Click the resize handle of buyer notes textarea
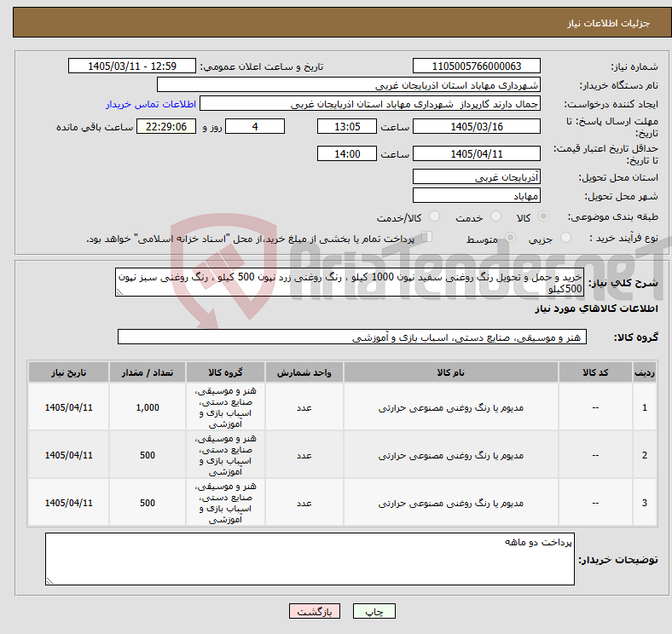Screen dimensions: 672x634 pos(49,581)
